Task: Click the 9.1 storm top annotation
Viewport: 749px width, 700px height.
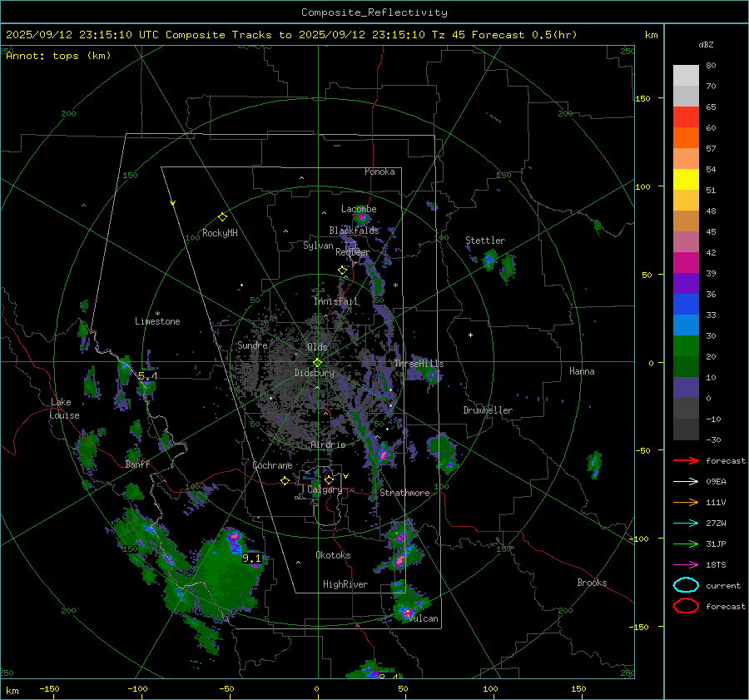Action: [251, 559]
